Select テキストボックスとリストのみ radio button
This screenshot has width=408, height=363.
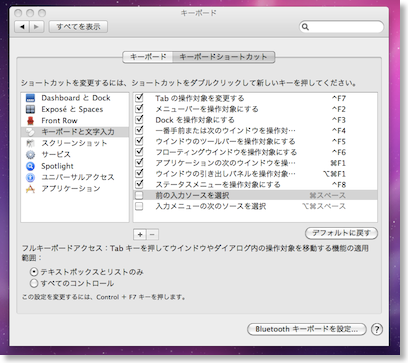coord(34,272)
